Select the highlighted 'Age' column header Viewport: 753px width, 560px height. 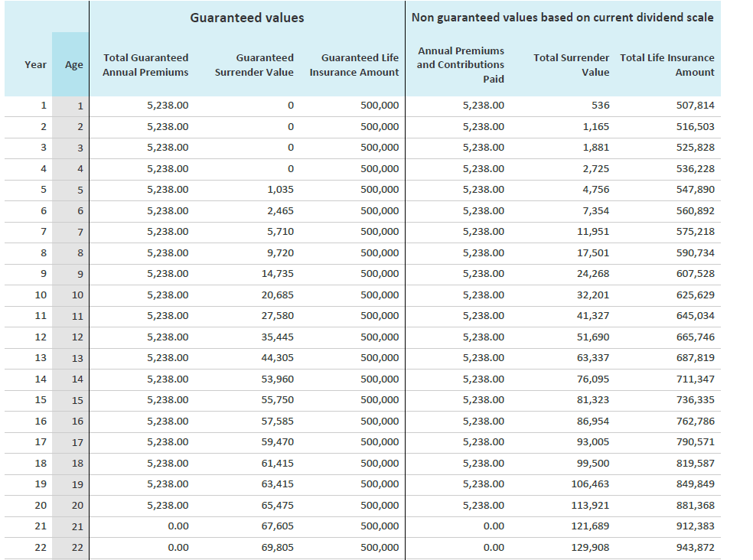click(x=73, y=65)
